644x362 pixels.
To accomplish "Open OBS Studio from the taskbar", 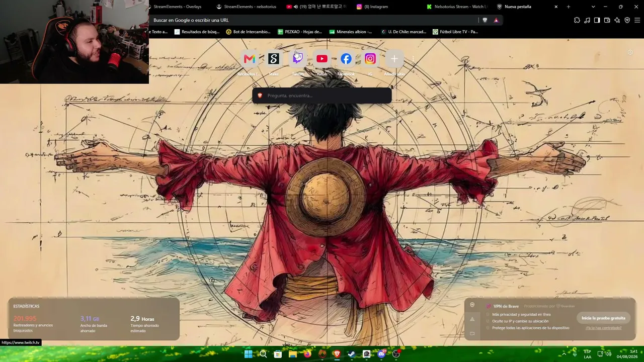I will pyautogui.click(x=396, y=354).
